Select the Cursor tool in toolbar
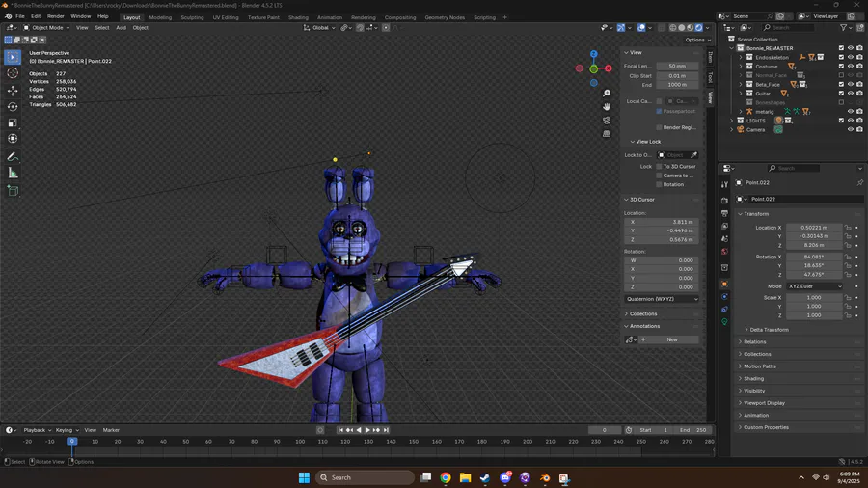 [x=13, y=73]
